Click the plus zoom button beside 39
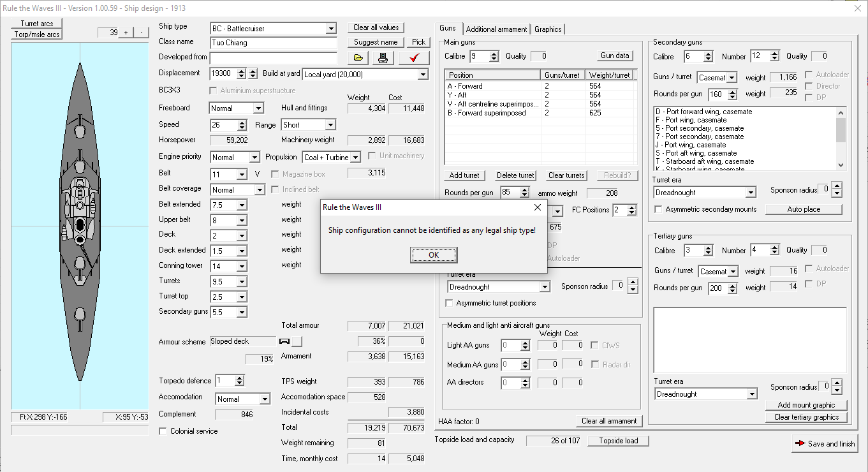The image size is (868, 472). coord(126,33)
